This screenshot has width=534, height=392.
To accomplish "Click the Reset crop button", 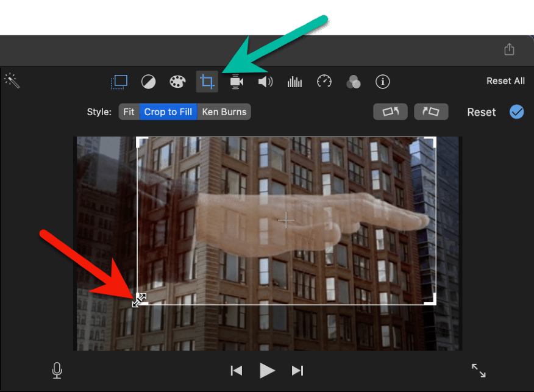I will click(481, 112).
